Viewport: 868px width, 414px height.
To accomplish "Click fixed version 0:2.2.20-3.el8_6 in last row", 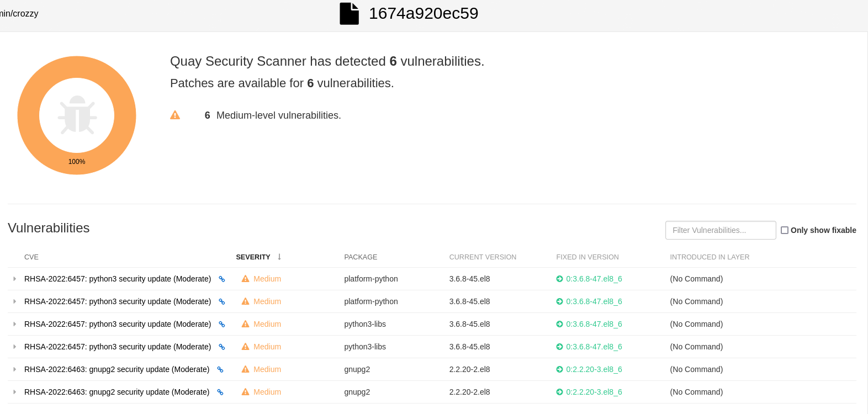I will pyautogui.click(x=594, y=392).
